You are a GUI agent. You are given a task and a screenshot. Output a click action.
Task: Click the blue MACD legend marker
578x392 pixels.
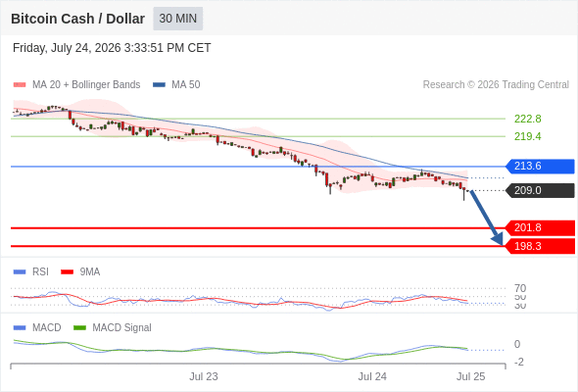tap(20, 328)
